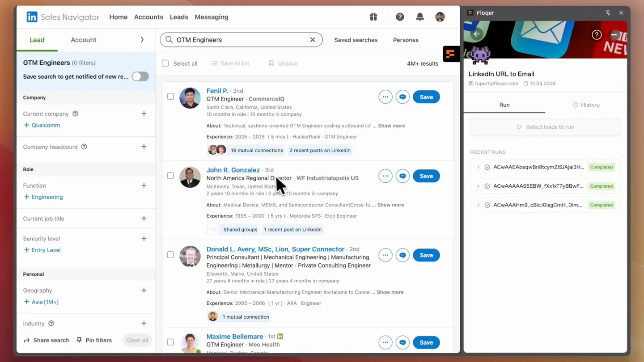Open more options for John R. Gonzalez
The image size is (644, 362).
pos(385,176)
